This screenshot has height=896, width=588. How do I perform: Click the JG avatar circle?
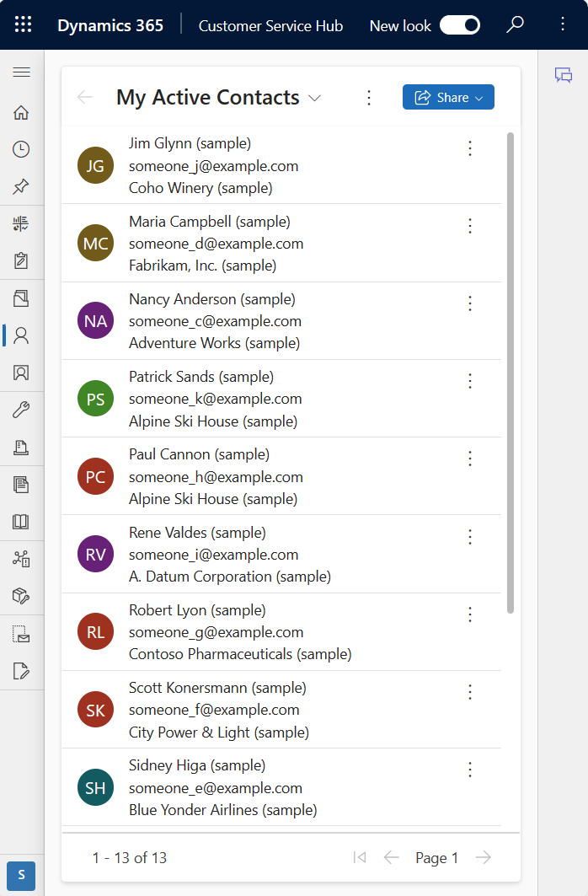point(95,166)
